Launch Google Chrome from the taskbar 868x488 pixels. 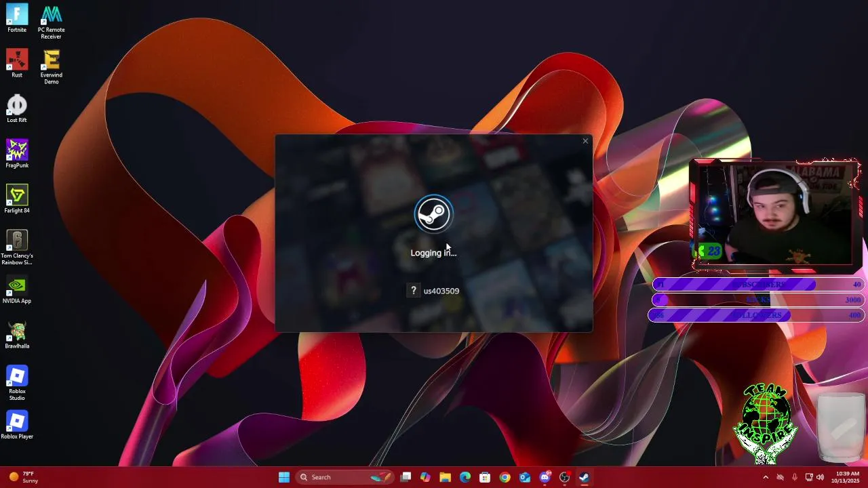click(505, 477)
